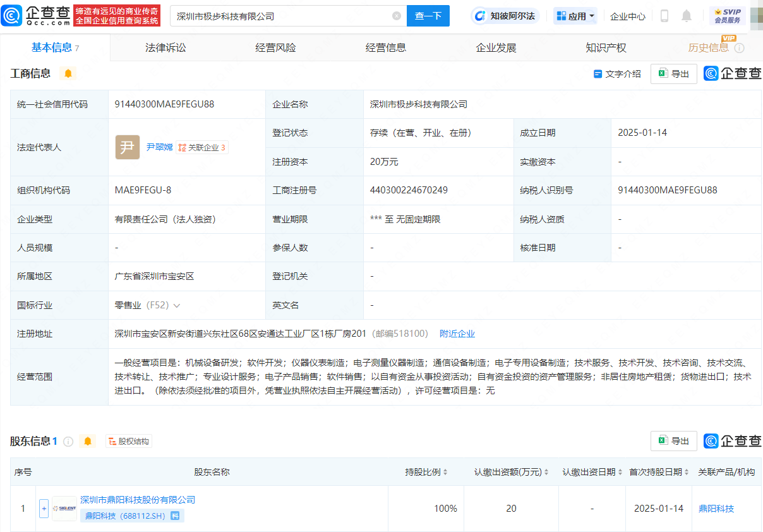
Task: Open the 附近企业 link
Action: (457, 334)
